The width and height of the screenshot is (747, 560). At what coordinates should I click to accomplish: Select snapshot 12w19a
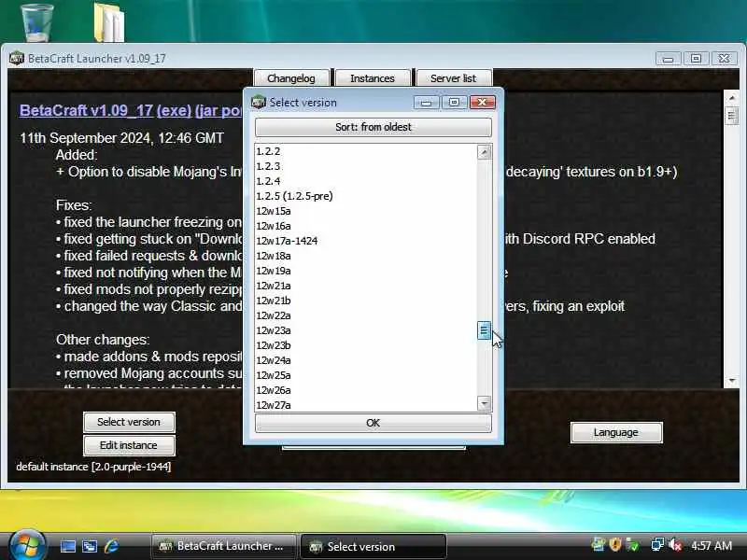[366, 271]
